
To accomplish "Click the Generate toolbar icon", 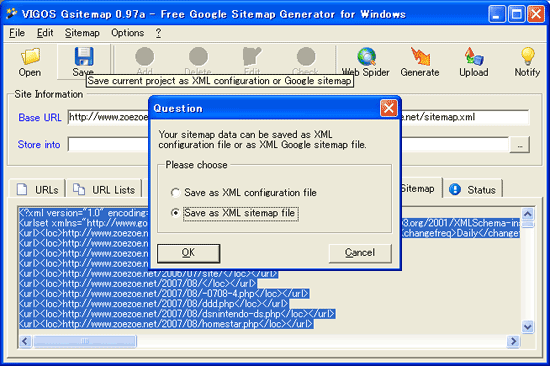I will point(420,56).
